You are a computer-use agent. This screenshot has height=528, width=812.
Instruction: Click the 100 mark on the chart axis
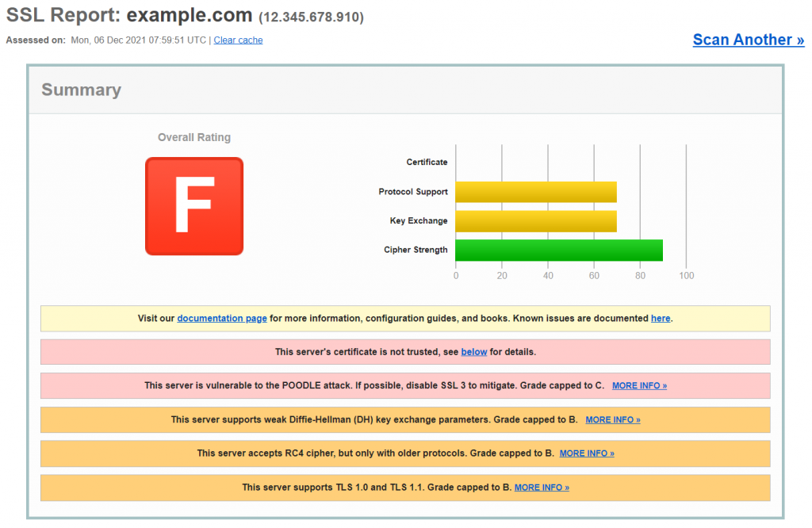tap(686, 276)
